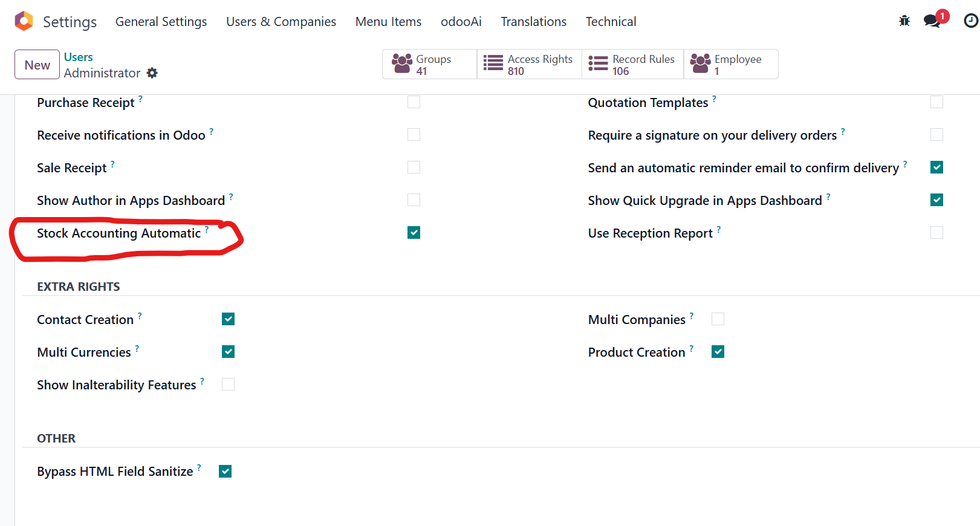Viewport: 980px width, 526px height.
Task: Click the New button
Action: click(37, 65)
